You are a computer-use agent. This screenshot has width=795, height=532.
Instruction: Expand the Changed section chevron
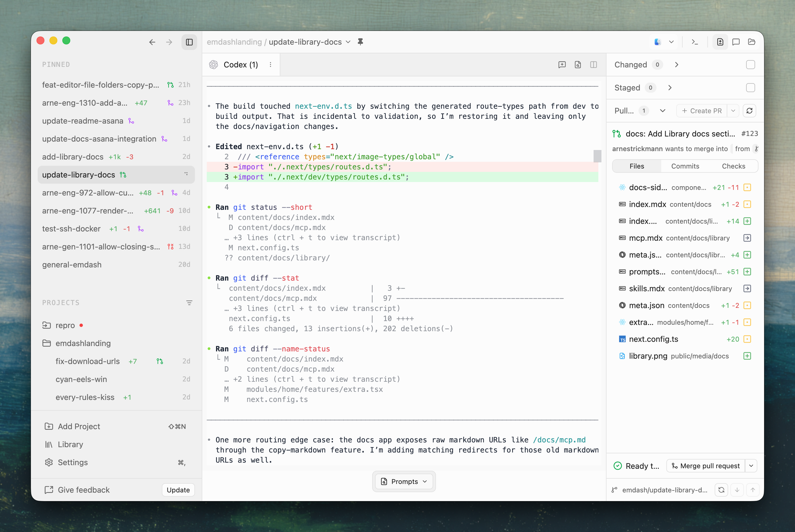click(676, 65)
